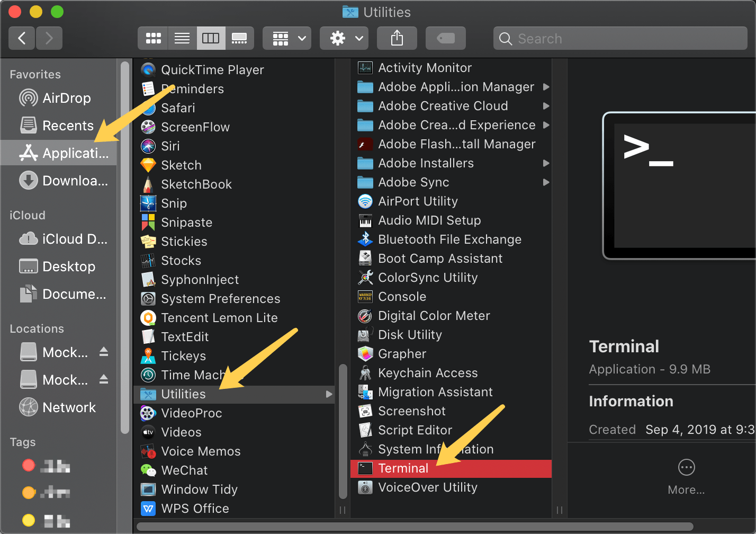Open iCloud Drive in the sidebar
This screenshot has width=756, height=534.
coord(58,239)
